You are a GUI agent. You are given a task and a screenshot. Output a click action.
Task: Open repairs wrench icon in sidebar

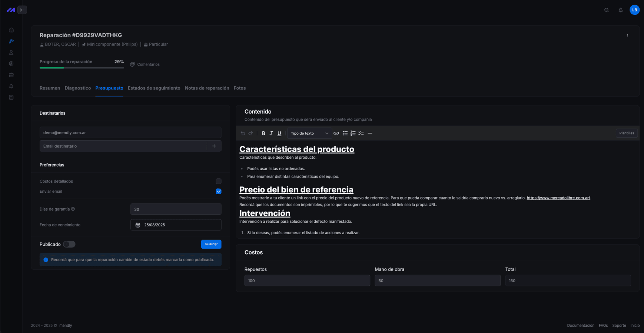[x=11, y=41]
